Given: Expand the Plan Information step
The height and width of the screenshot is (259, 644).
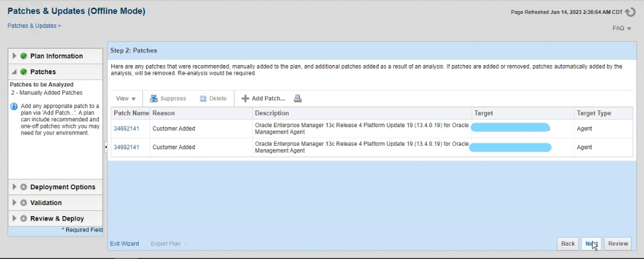Looking at the screenshot, I should [14, 56].
